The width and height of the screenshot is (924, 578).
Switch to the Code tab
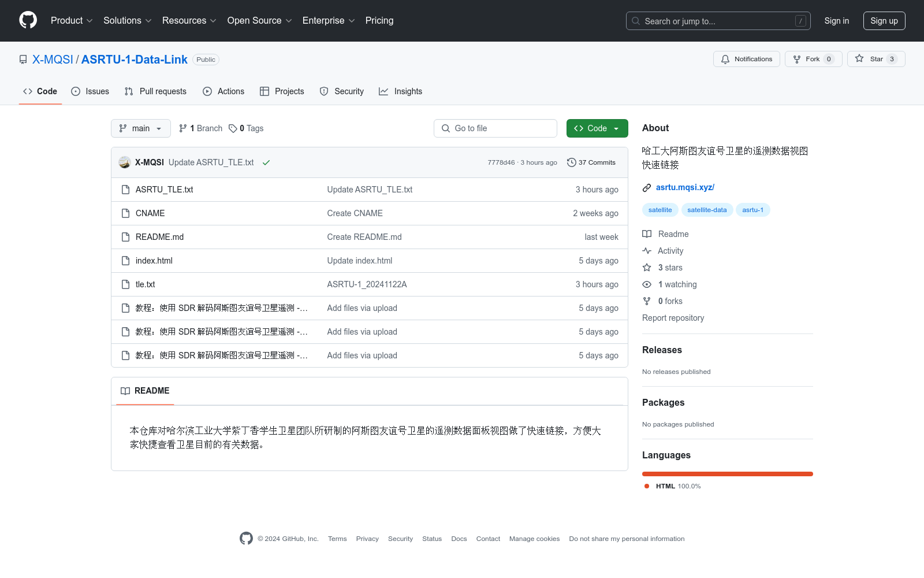coord(40,91)
